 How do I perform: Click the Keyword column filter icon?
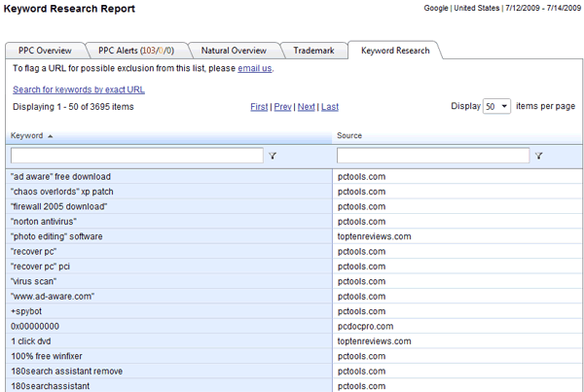pyautogui.click(x=273, y=156)
